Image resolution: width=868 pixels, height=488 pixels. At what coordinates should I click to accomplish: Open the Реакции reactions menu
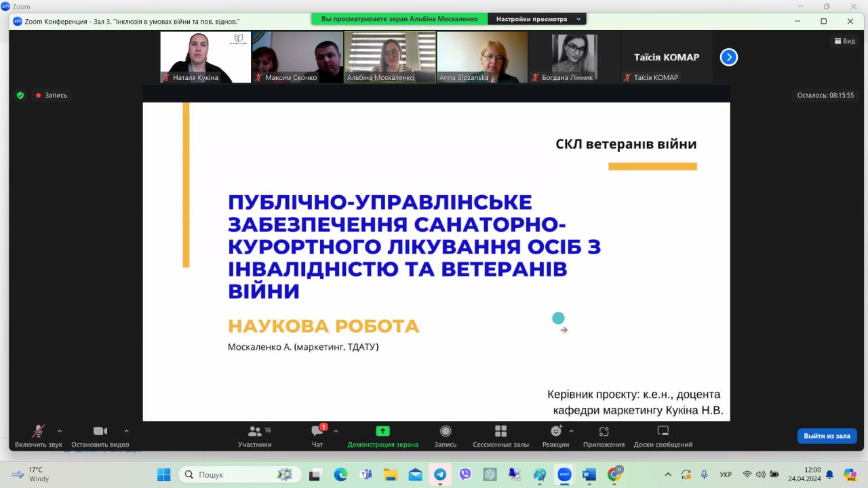(556, 436)
